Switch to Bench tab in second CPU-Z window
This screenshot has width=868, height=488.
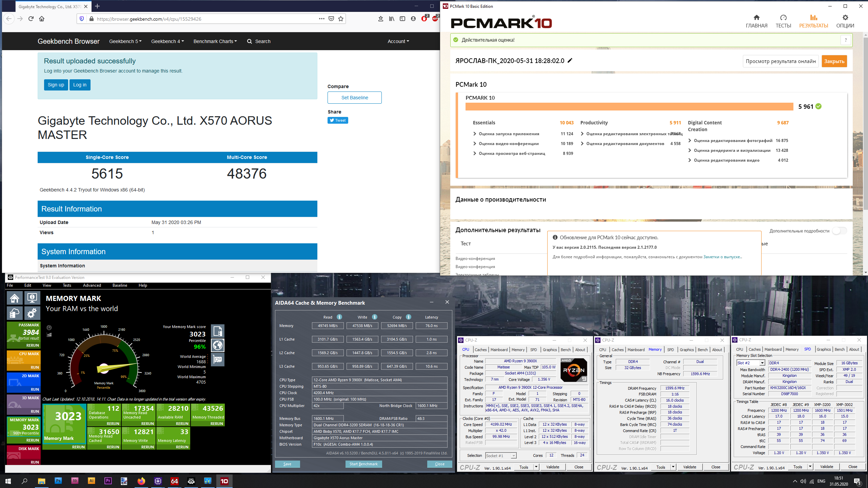703,350
